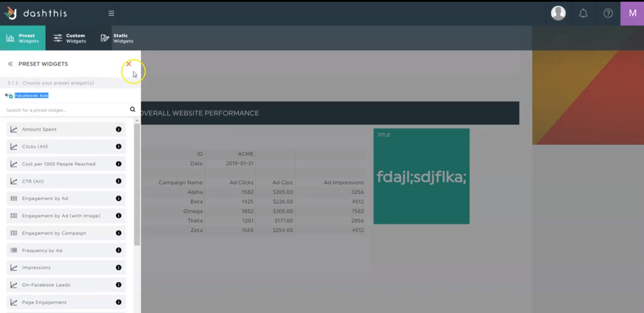Screen dimensions: 644x313
Task: Show info for Engagement by Ad (with image)
Action: pyautogui.click(x=119, y=216)
